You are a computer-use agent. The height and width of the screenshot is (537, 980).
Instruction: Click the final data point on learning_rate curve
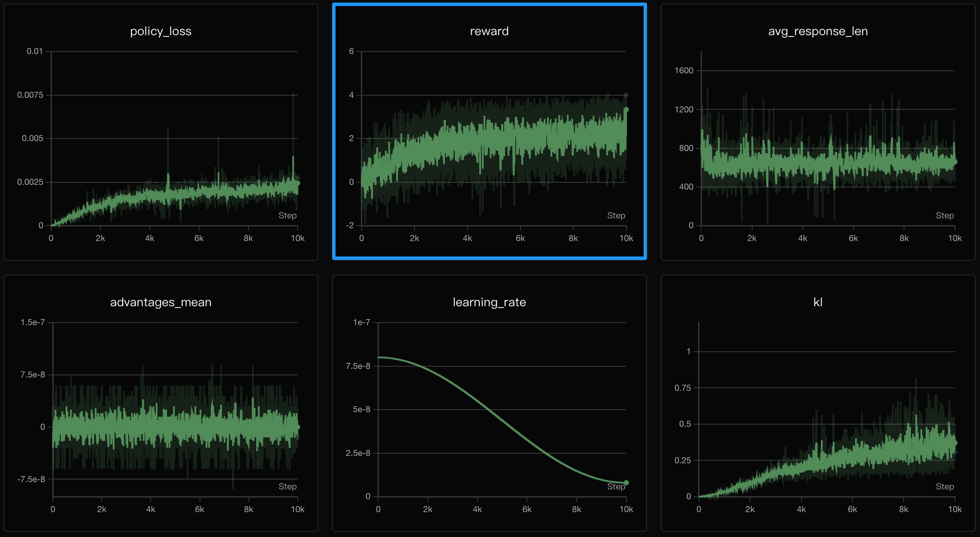pyautogui.click(x=626, y=483)
